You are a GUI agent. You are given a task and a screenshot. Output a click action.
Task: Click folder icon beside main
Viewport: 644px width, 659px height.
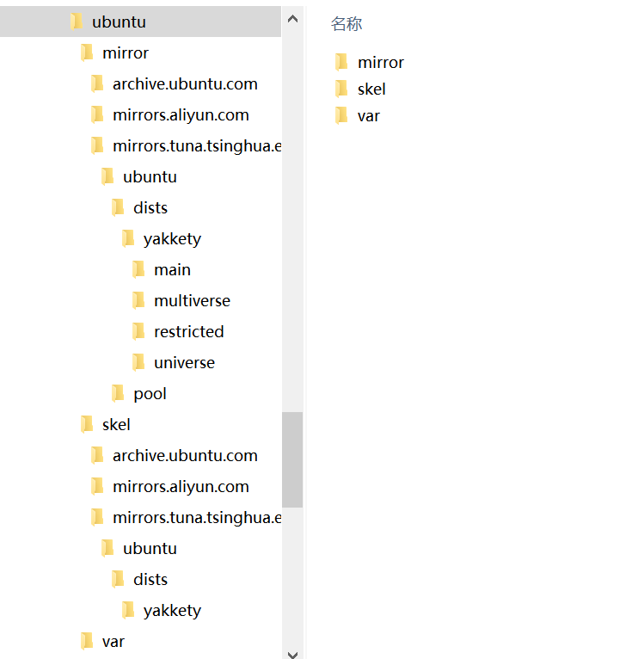138,269
